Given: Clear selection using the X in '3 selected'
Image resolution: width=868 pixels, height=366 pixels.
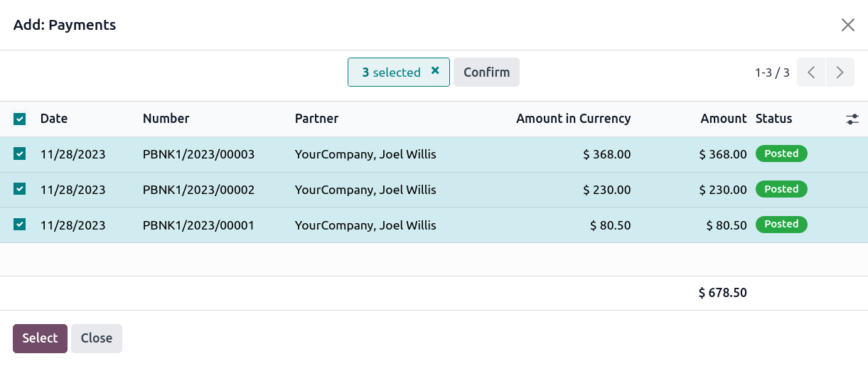Looking at the screenshot, I should [x=435, y=71].
